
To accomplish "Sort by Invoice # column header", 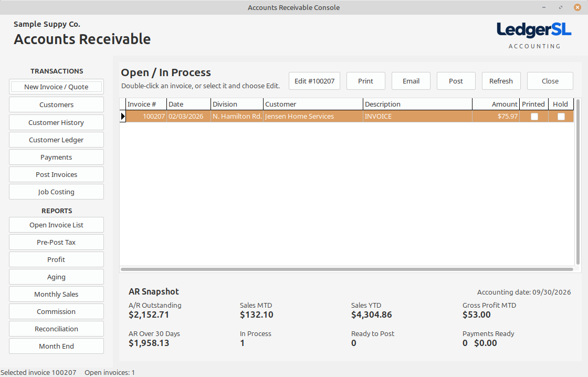I will click(x=146, y=104).
